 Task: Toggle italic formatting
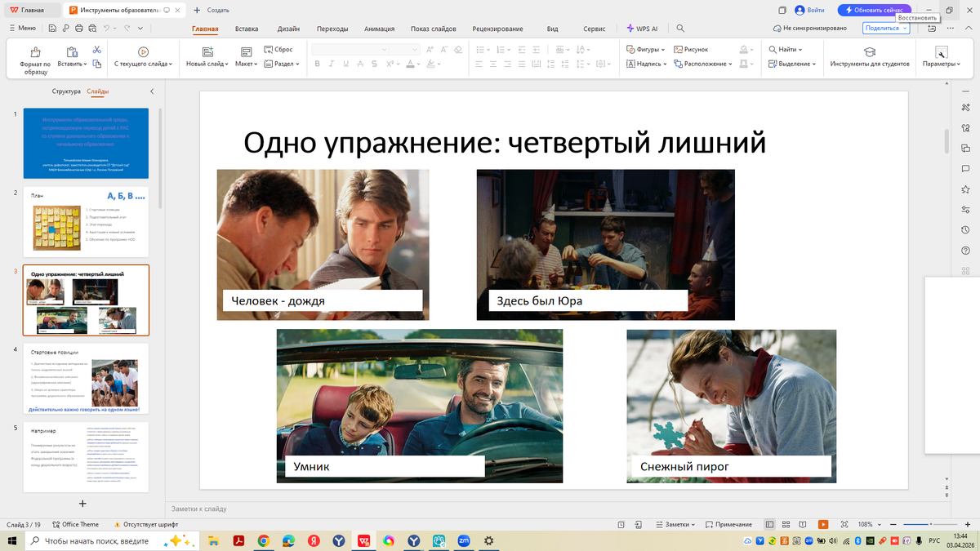pos(332,64)
